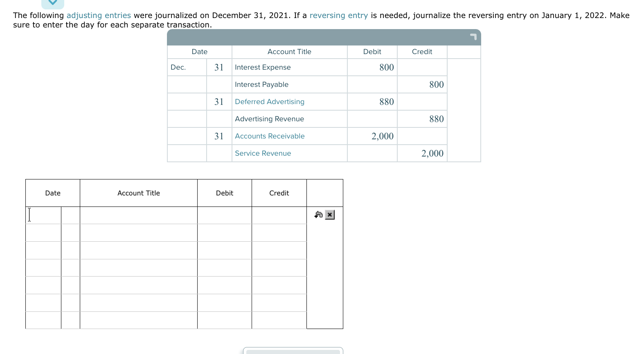The image size is (644, 354).
Task: Focus the Account Title field in the fourth journal row
Action: (x=139, y=268)
